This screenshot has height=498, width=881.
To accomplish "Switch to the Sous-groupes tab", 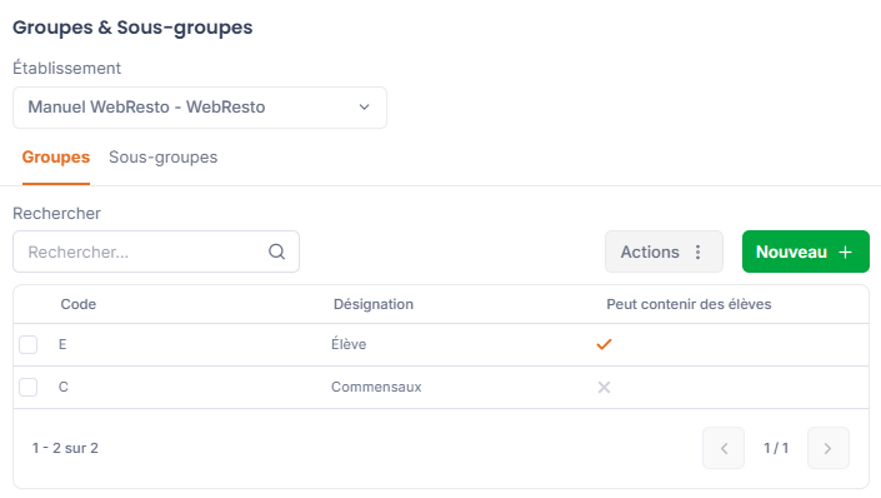I will [x=163, y=157].
